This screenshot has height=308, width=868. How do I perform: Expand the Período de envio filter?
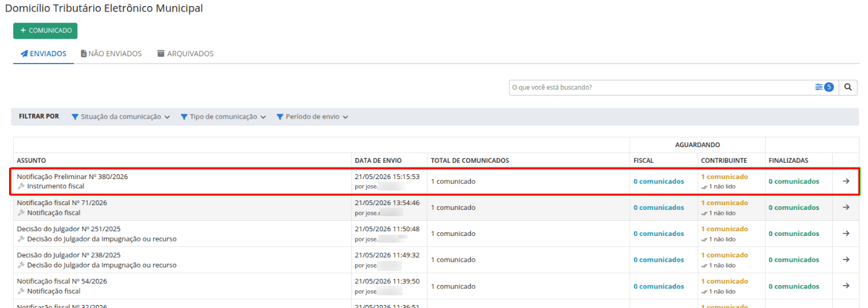312,117
